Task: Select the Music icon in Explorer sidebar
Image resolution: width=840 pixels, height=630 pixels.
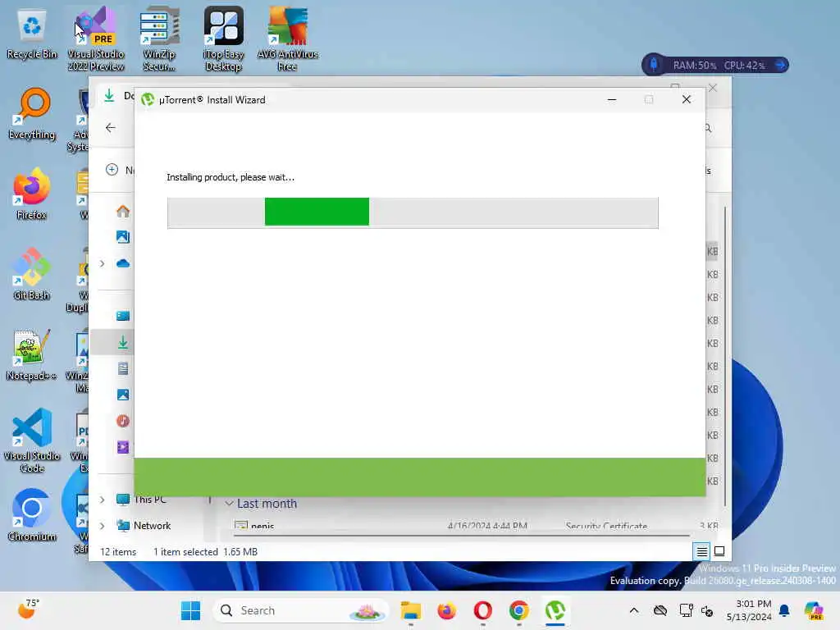Action: coord(123,421)
